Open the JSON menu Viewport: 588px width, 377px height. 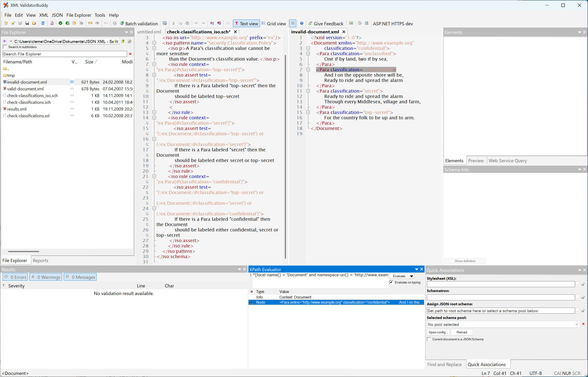[x=57, y=15]
